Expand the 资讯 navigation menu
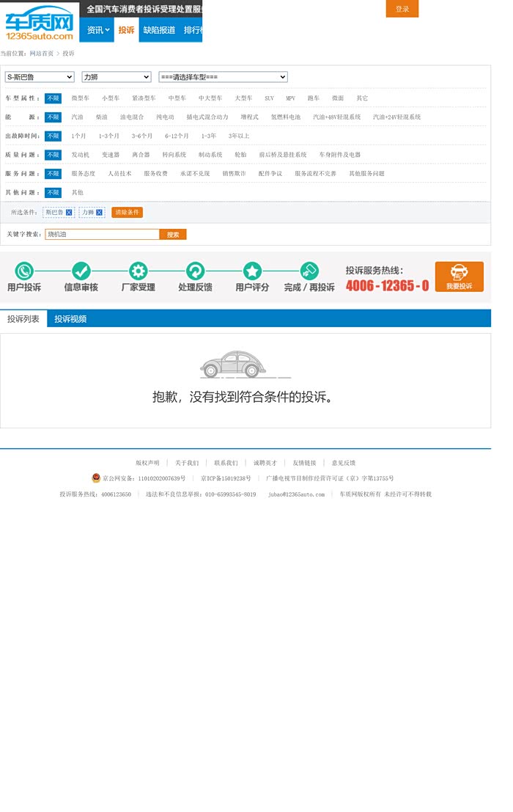 click(97, 30)
